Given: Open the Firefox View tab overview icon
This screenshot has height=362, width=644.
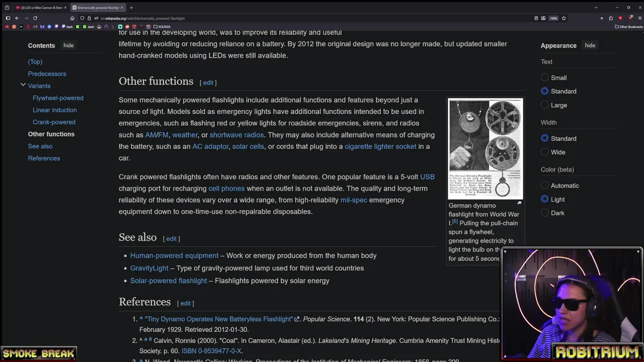Looking at the screenshot, I should [x=7, y=8].
